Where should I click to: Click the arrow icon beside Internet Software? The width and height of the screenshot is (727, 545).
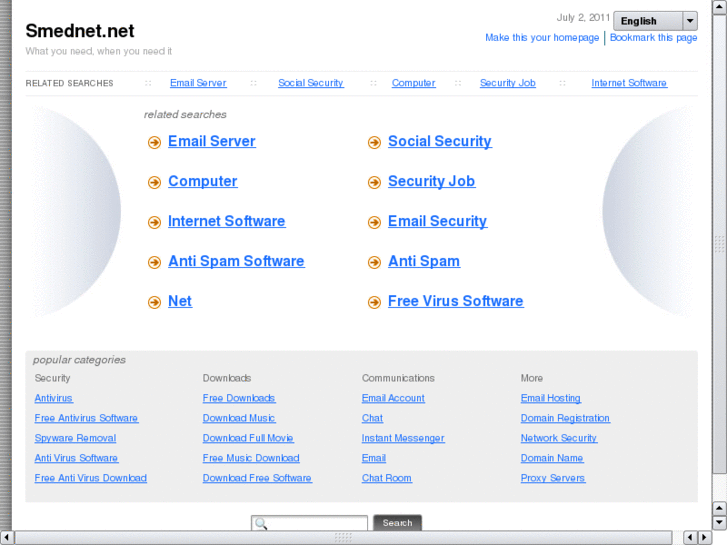coord(154,223)
